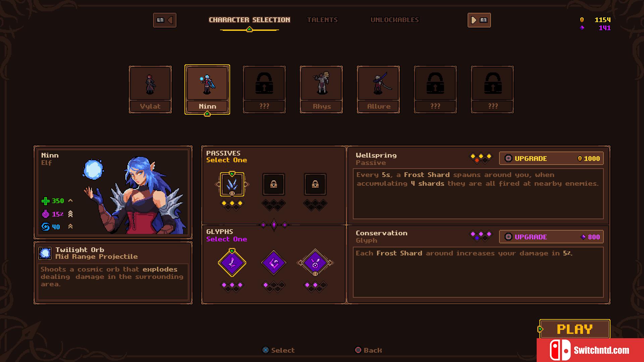This screenshot has width=644, height=362.
Task: Click the second locked passive slot
Action: (274, 184)
